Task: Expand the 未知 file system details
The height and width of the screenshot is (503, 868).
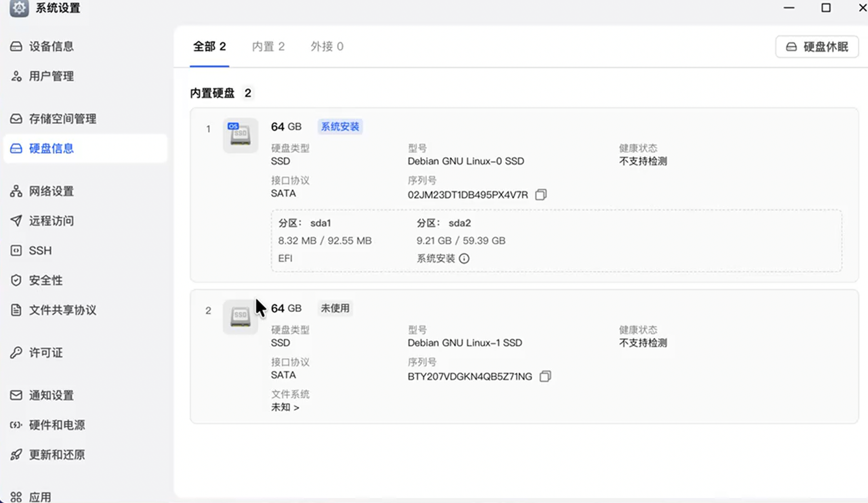Action: pos(285,407)
